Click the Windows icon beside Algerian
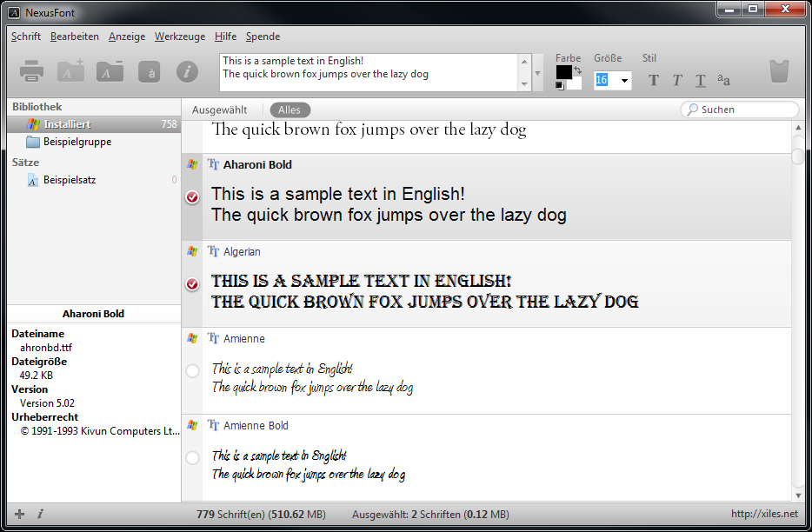 192,252
